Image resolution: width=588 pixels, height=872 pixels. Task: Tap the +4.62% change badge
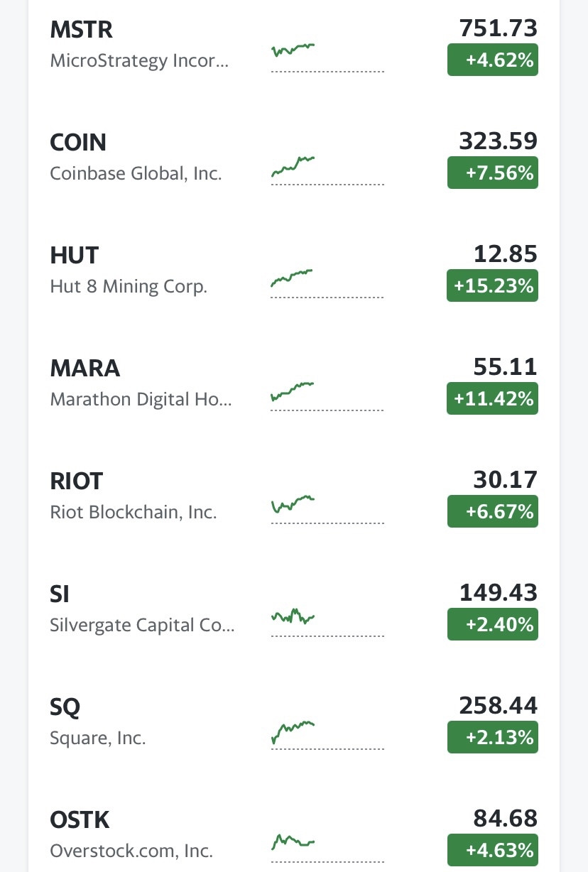[493, 60]
